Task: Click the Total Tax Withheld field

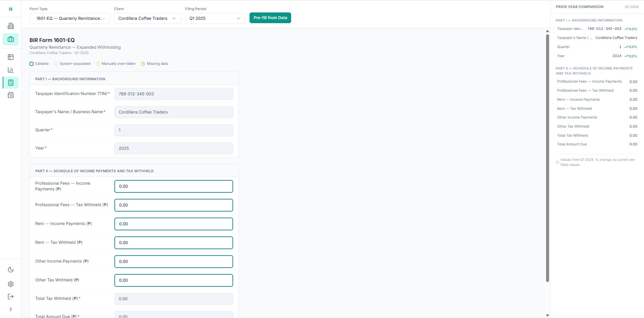Action: pyautogui.click(x=174, y=299)
